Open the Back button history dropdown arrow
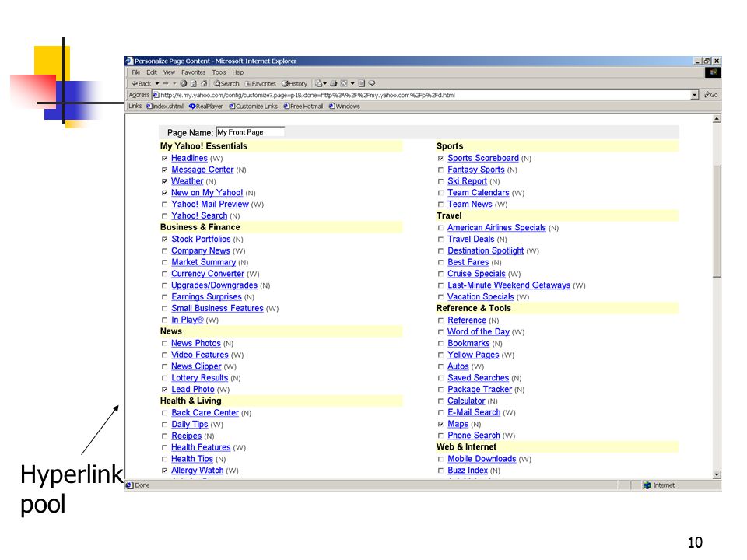747x560 pixels. click(x=157, y=83)
